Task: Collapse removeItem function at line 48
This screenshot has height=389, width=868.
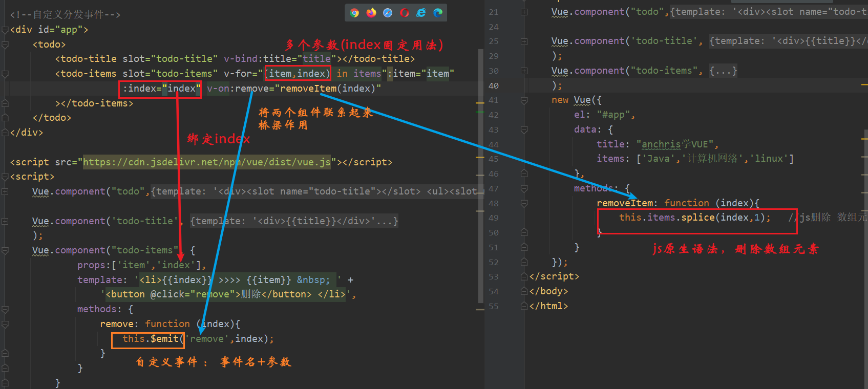Action: coord(524,203)
